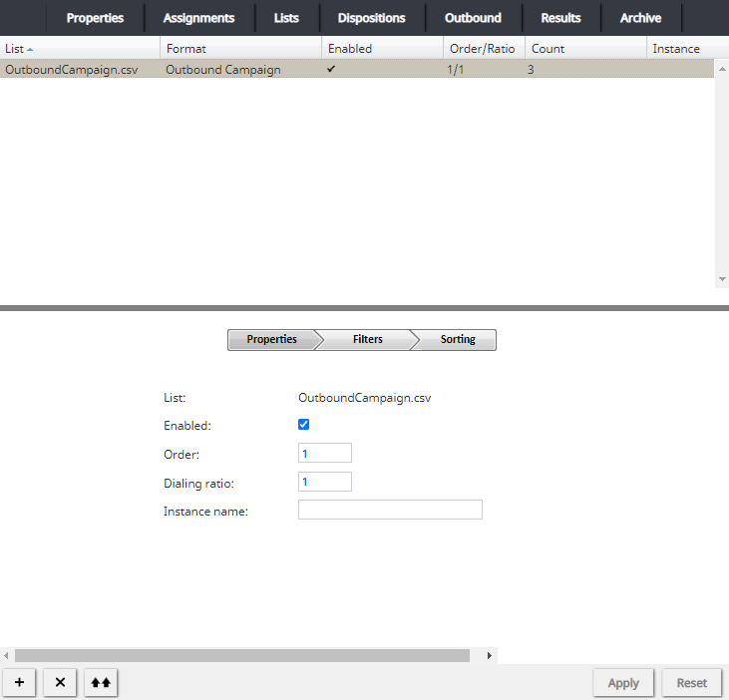Open the Sorting step

coord(458,340)
